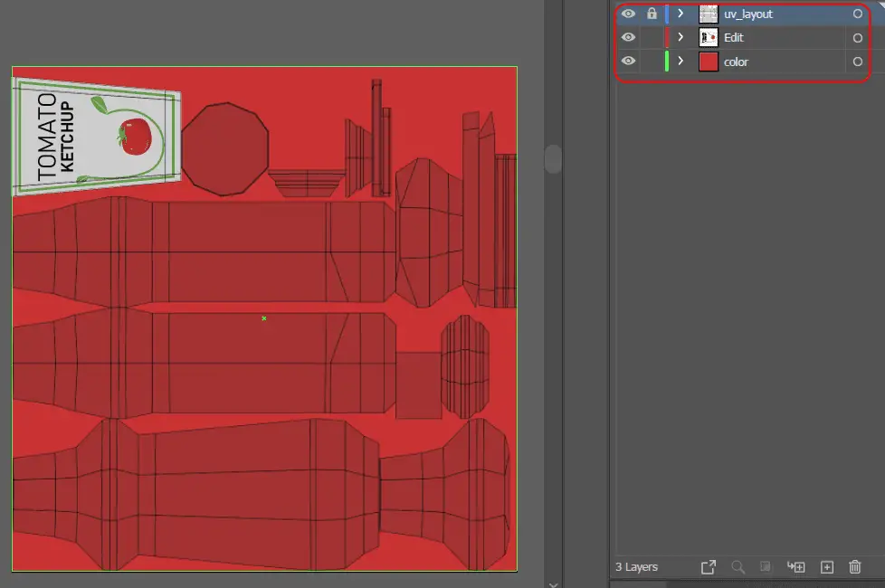
Task: Click the Delete Selection trash icon
Action: click(x=855, y=566)
